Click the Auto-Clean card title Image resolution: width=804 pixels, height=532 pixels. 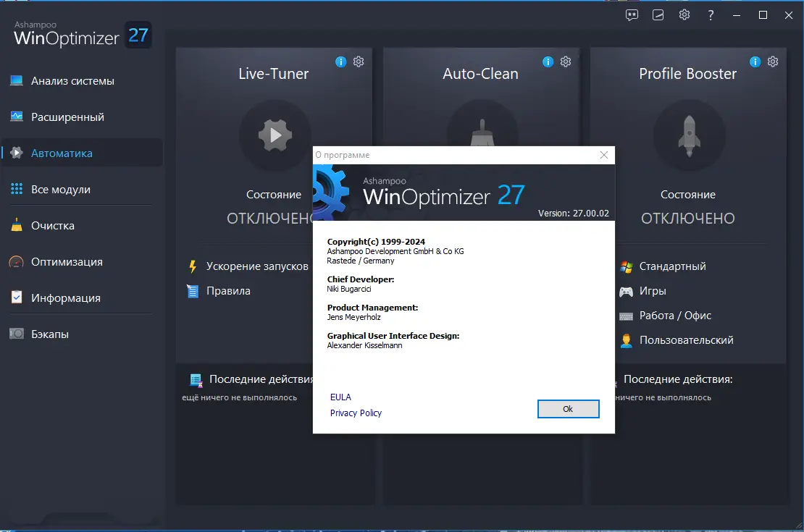pos(480,74)
